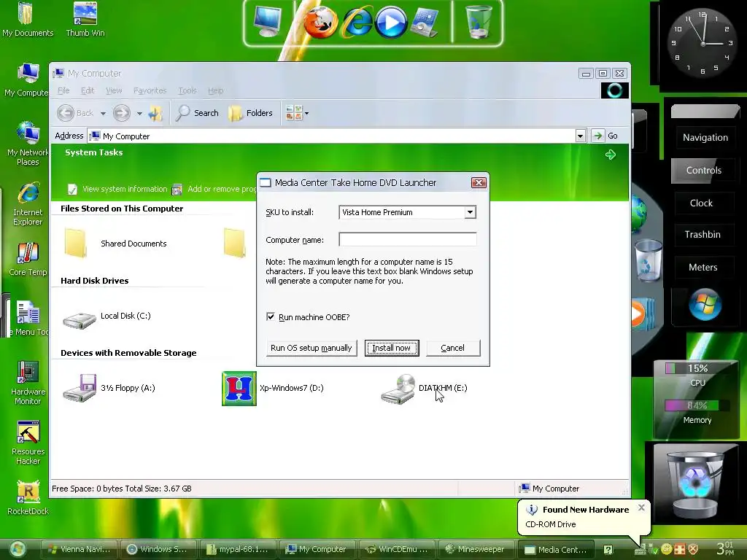
Task: Toggle the Folders toolbar button
Action: [x=251, y=113]
